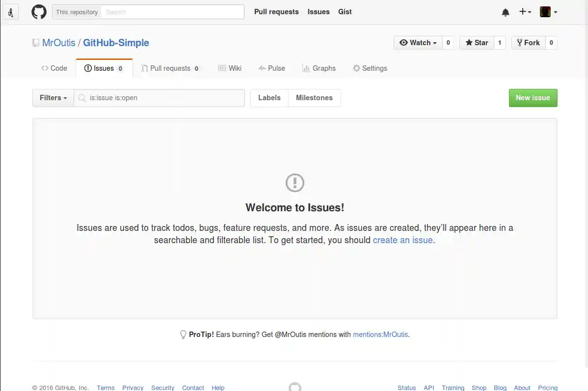This screenshot has width=588, height=391.
Task: Open your profile avatar menu
Action: point(547,12)
